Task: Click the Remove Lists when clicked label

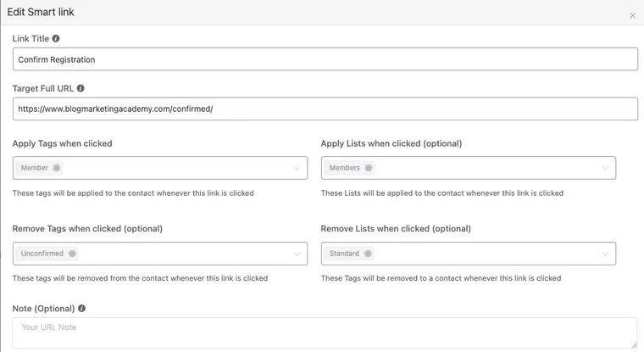Action: [396, 229]
